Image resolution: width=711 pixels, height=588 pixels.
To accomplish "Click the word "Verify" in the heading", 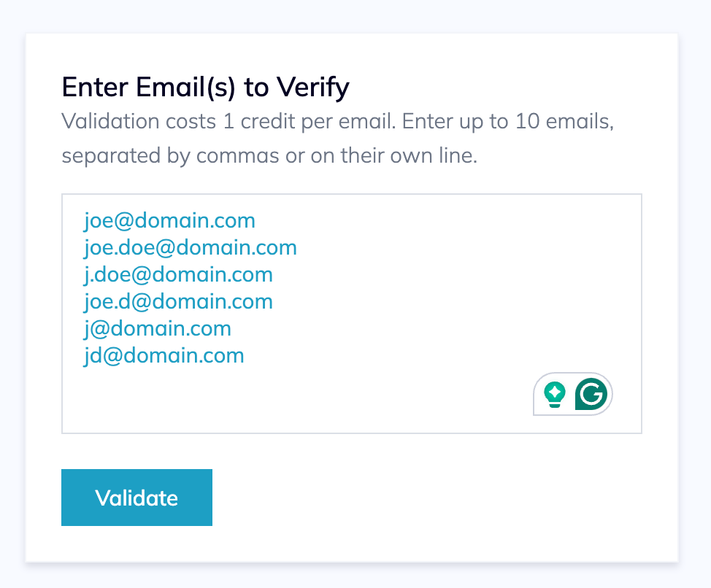I will (x=312, y=87).
